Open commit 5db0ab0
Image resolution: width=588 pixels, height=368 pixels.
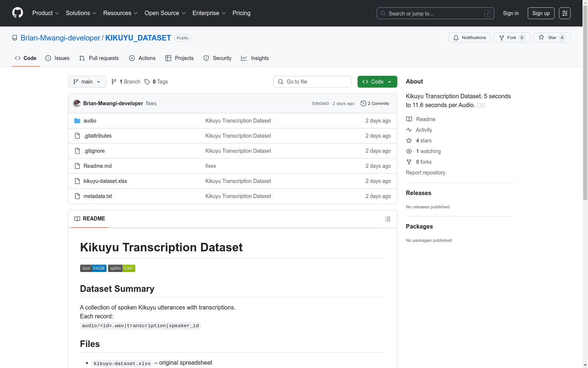click(x=320, y=103)
